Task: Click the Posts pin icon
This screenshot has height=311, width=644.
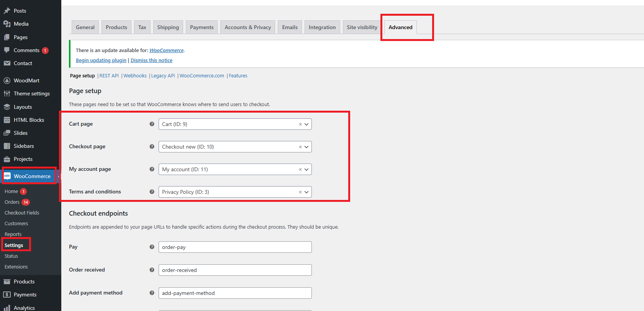Action: (x=7, y=11)
